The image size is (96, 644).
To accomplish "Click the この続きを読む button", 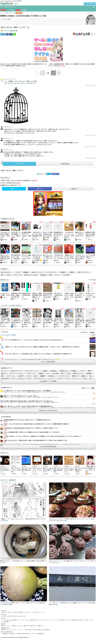I will [x=65, y=164].
